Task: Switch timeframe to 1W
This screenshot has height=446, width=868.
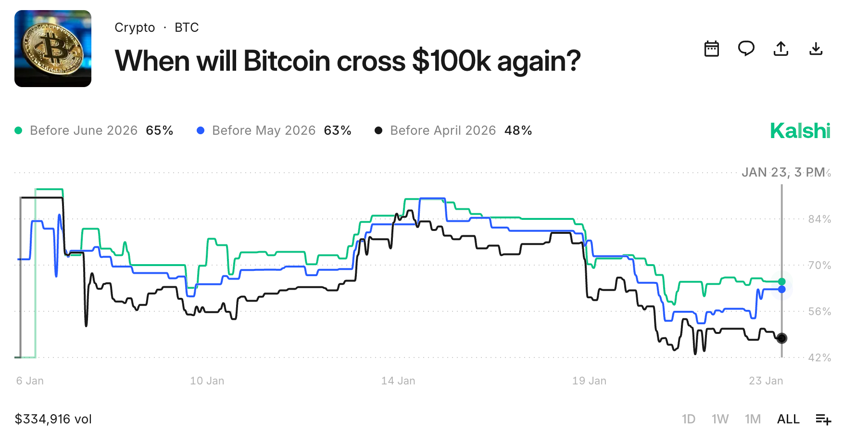Action: pos(720,419)
